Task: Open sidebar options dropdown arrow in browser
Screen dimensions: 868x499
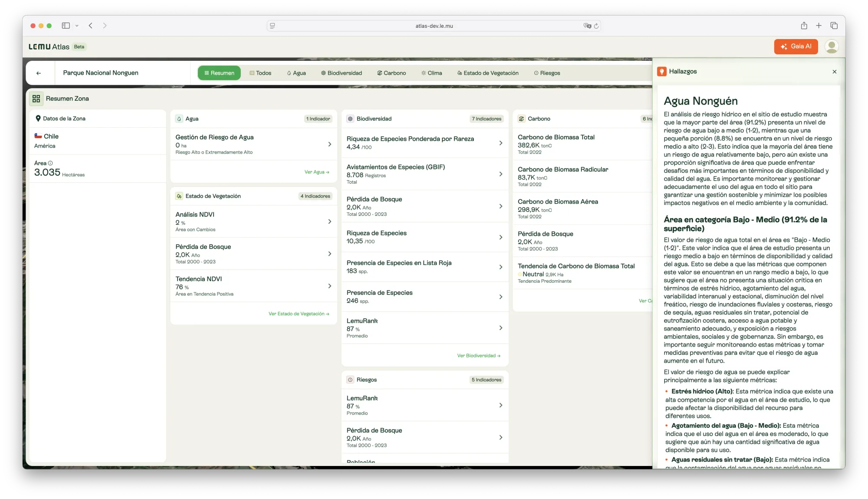Action: tap(77, 26)
